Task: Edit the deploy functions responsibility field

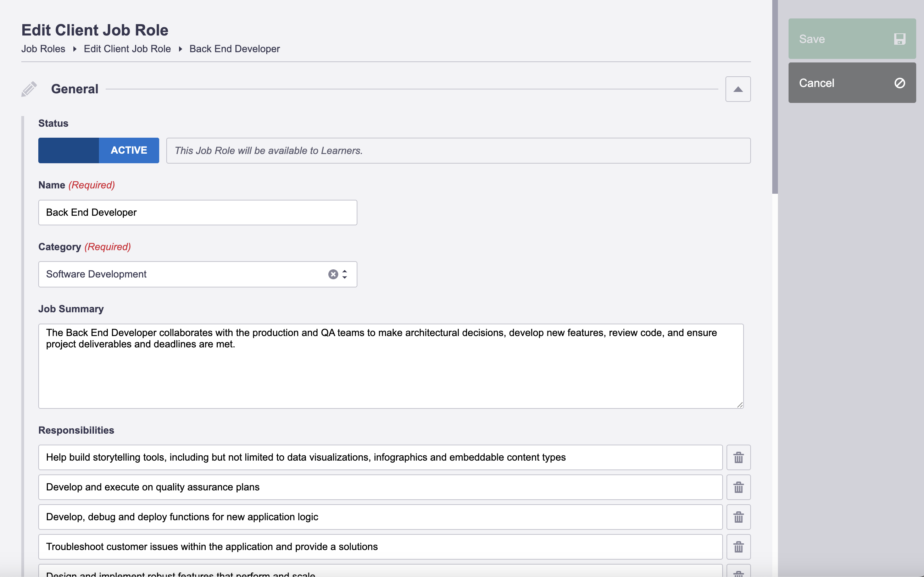Action: pos(380,517)
